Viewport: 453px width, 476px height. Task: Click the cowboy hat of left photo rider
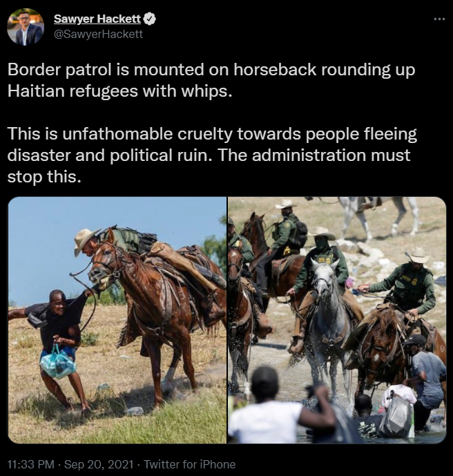point(85,239)
